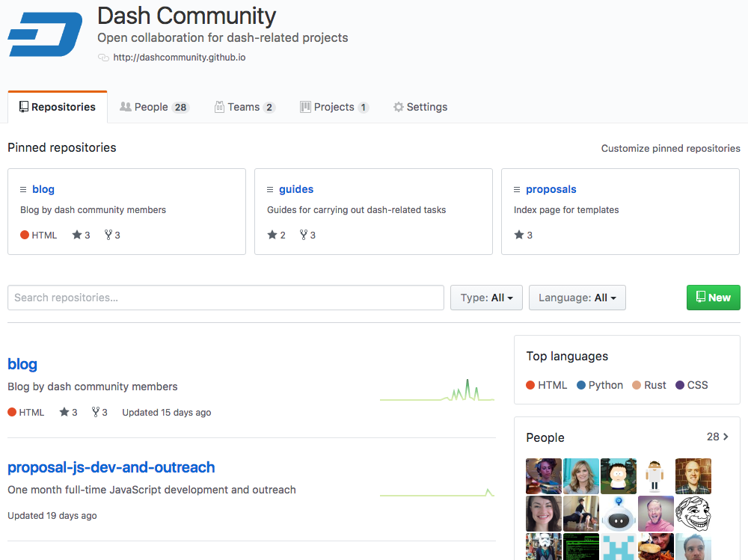Filter by Rust in Top languages

[649, 385]
